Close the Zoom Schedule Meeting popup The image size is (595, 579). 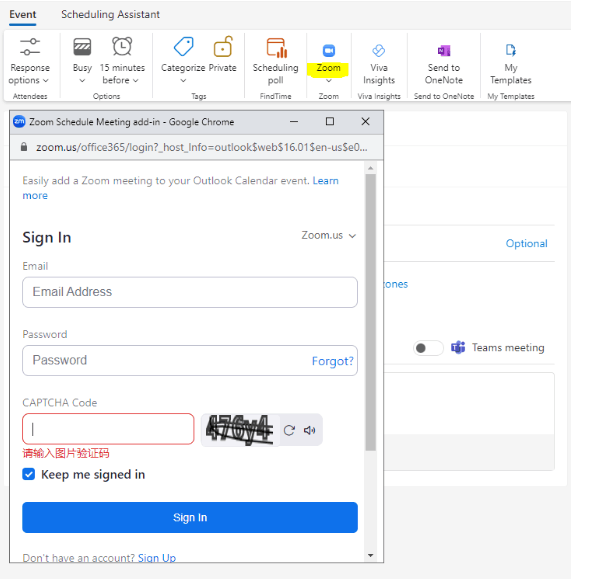(x=365, y=121)
